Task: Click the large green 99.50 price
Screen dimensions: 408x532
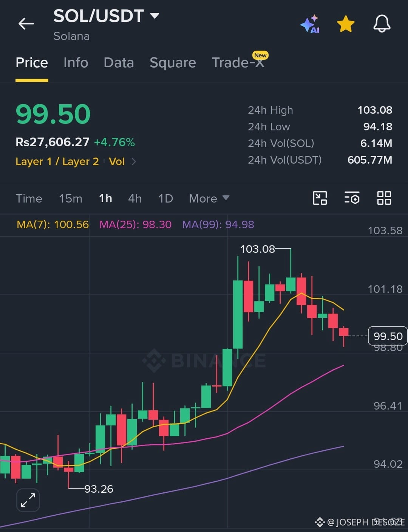Action: [53, 114]
